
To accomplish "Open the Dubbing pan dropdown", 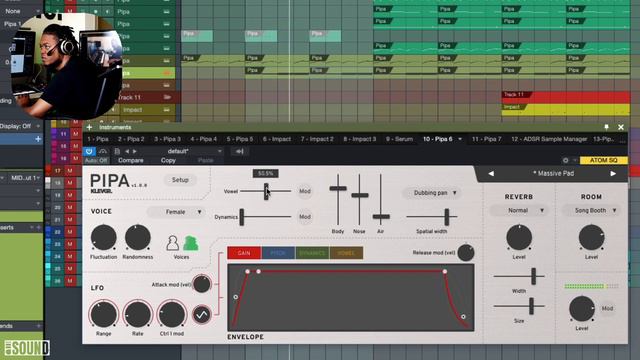I will click(x=432, y=193).
